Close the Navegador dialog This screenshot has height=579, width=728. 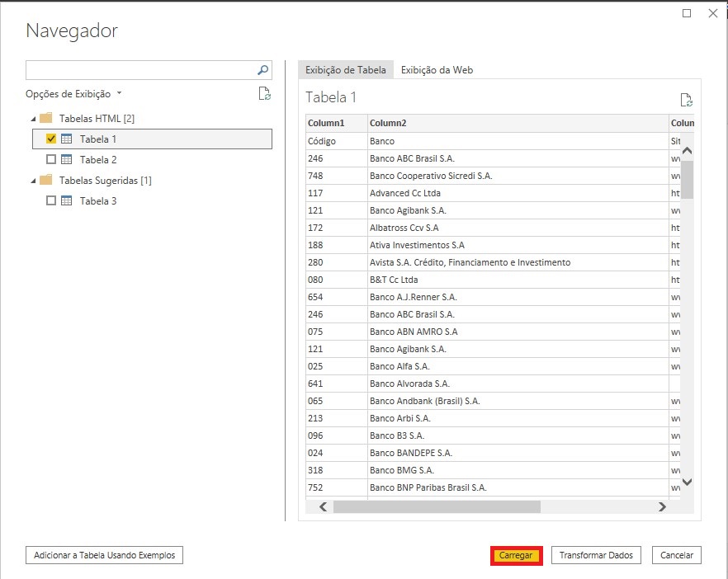click(713, 13)
